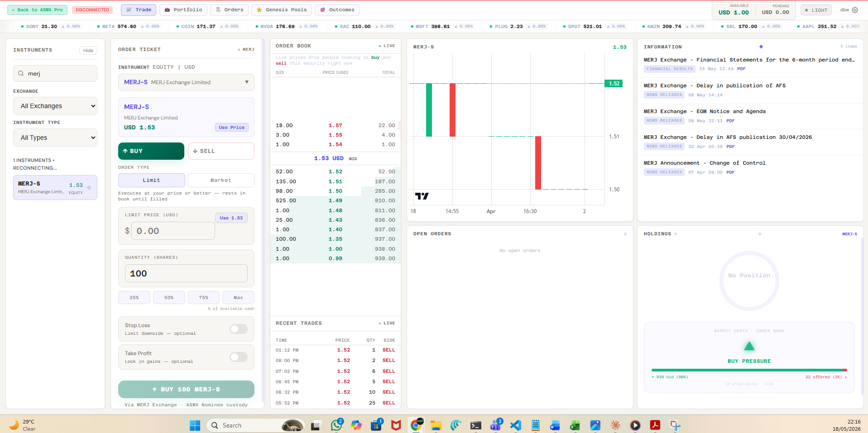Choose the Market order type
The height and width of the screenshot is (433, 868).
pyautogui.click(x=221, y=180)
